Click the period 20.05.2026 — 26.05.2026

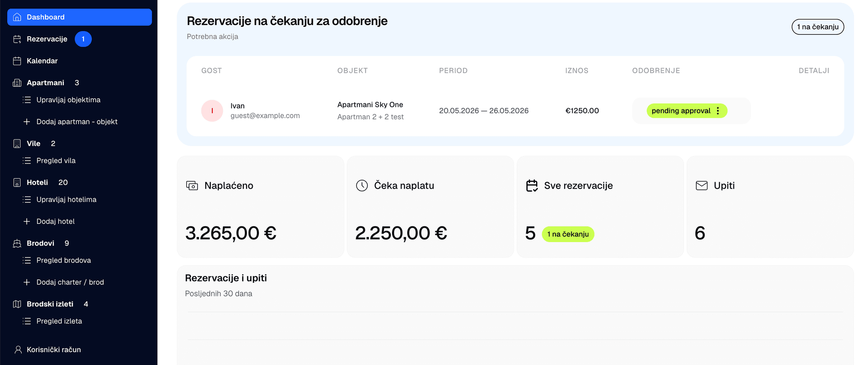484,111
